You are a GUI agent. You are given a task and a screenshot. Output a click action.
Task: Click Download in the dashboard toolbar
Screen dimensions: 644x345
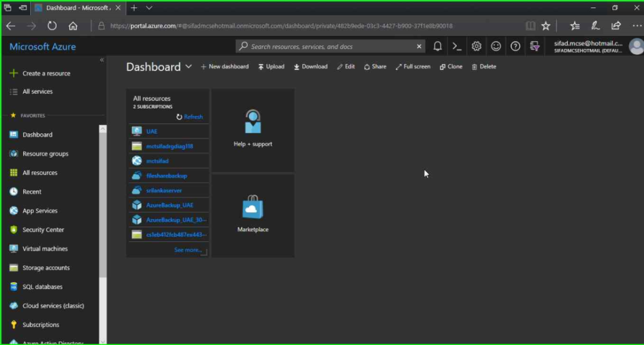pyautogui.click(x=311, y=67)
